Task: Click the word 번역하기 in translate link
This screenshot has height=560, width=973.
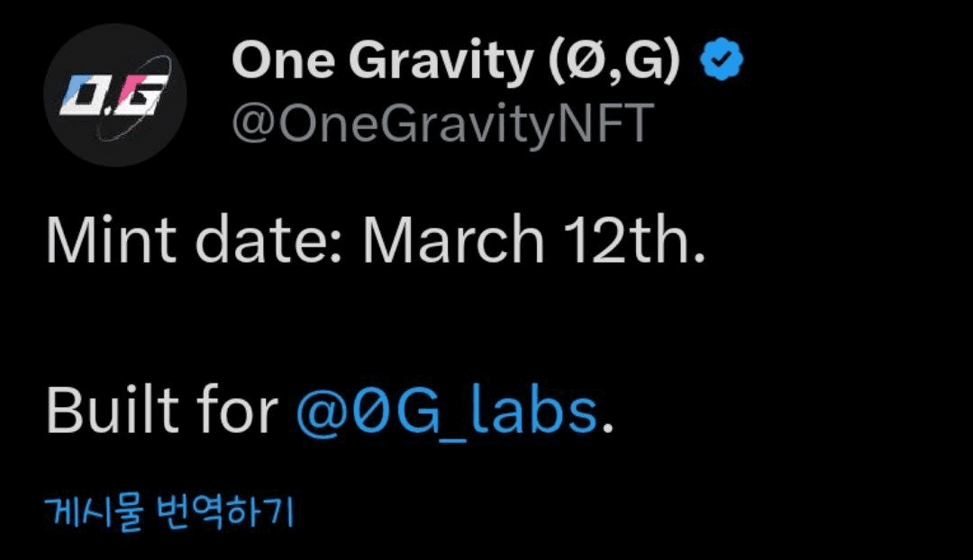Action: pyautogui.click(x=224, y=512)
